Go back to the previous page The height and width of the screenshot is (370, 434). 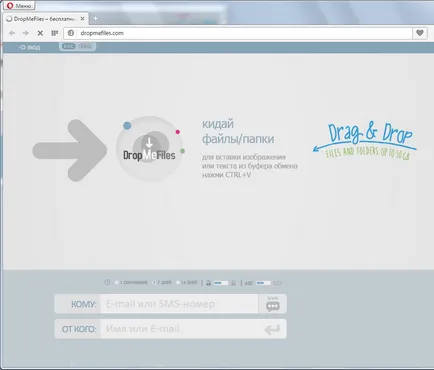click(12, 33)
